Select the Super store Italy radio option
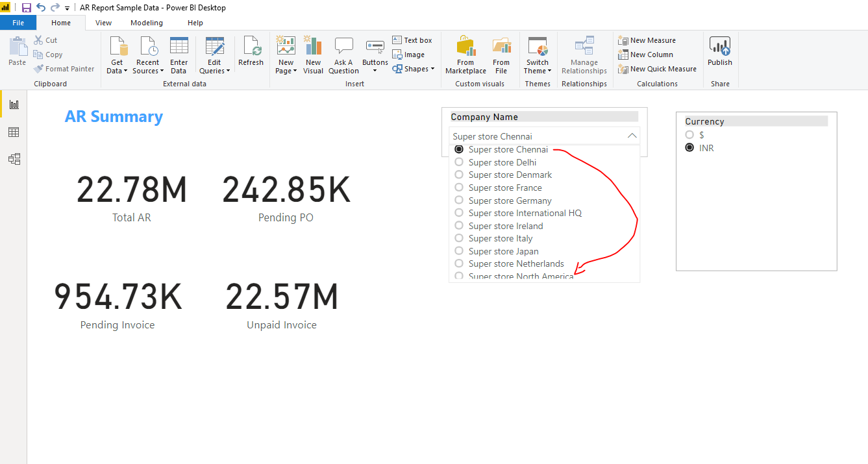 pyautogui.click(x=459, y=238)
